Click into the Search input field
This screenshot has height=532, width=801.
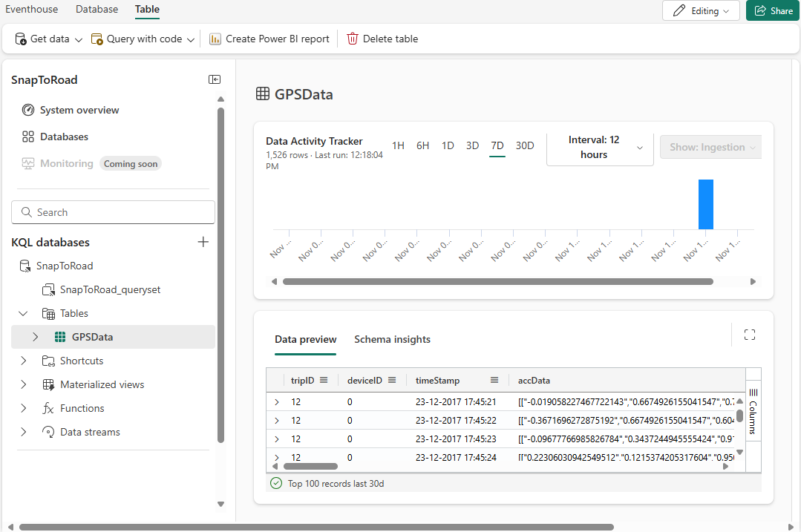point(113,212)
